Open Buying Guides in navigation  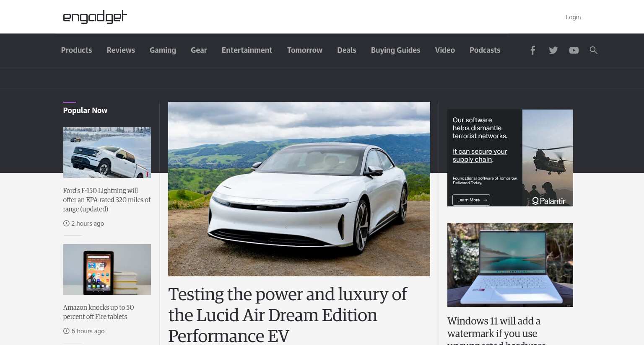pos(395,50)
